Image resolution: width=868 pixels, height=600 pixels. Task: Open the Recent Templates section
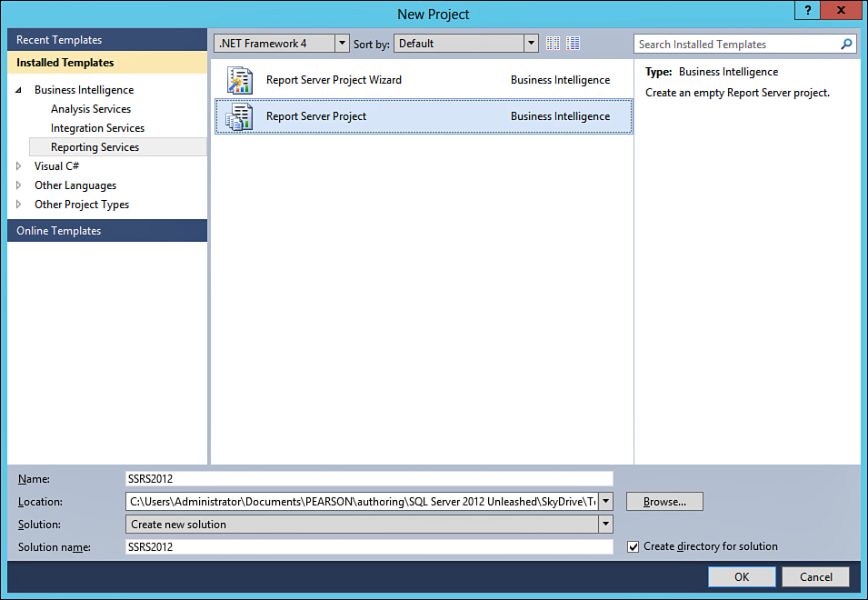59,40
